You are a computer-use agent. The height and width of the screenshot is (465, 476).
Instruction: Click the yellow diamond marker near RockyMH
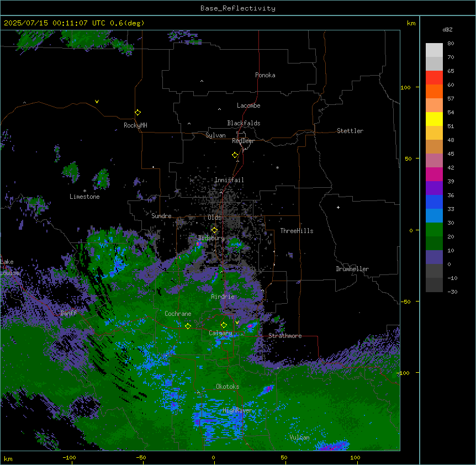tap(137, 113)
